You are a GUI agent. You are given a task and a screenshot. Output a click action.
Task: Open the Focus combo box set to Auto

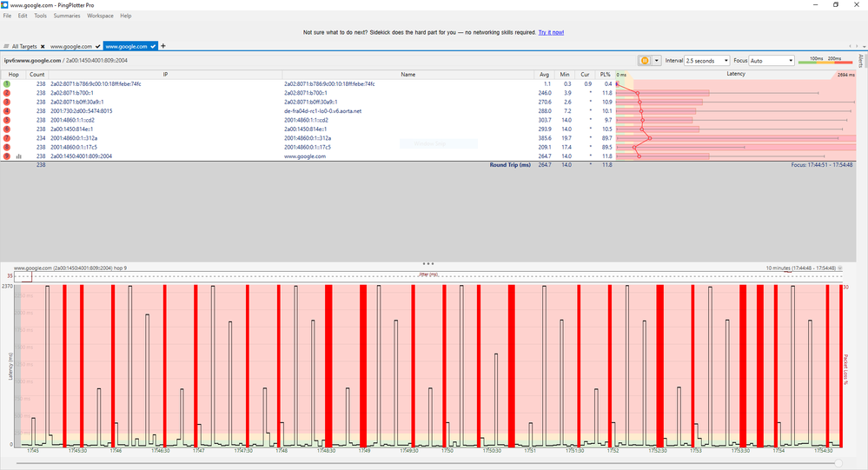(x=772, y=60)
